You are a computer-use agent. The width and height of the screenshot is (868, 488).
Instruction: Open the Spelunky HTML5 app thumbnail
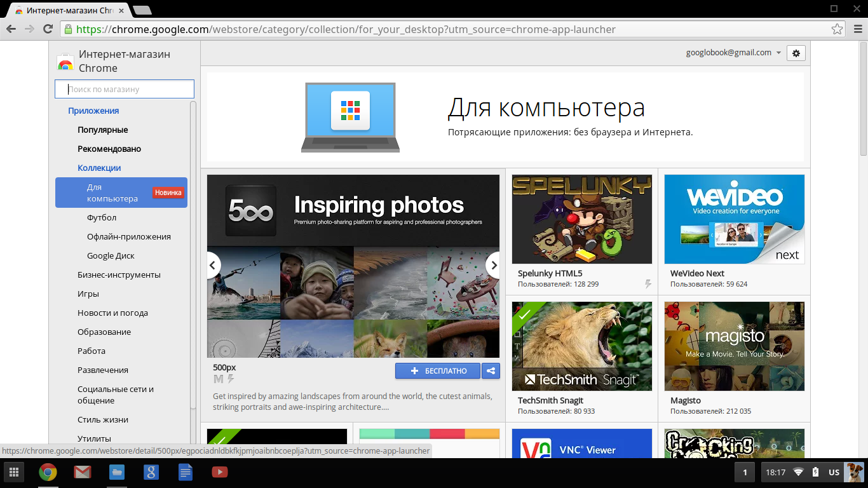582,219
